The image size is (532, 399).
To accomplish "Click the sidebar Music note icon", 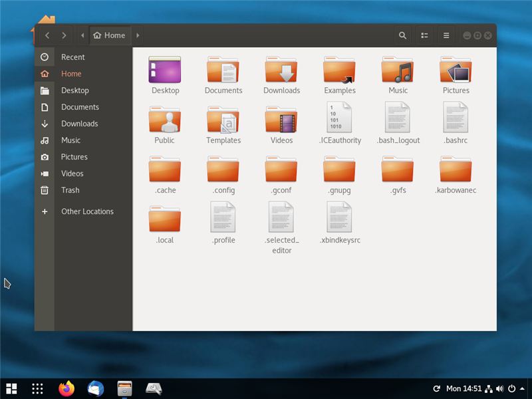I will (x=45, y=140).
